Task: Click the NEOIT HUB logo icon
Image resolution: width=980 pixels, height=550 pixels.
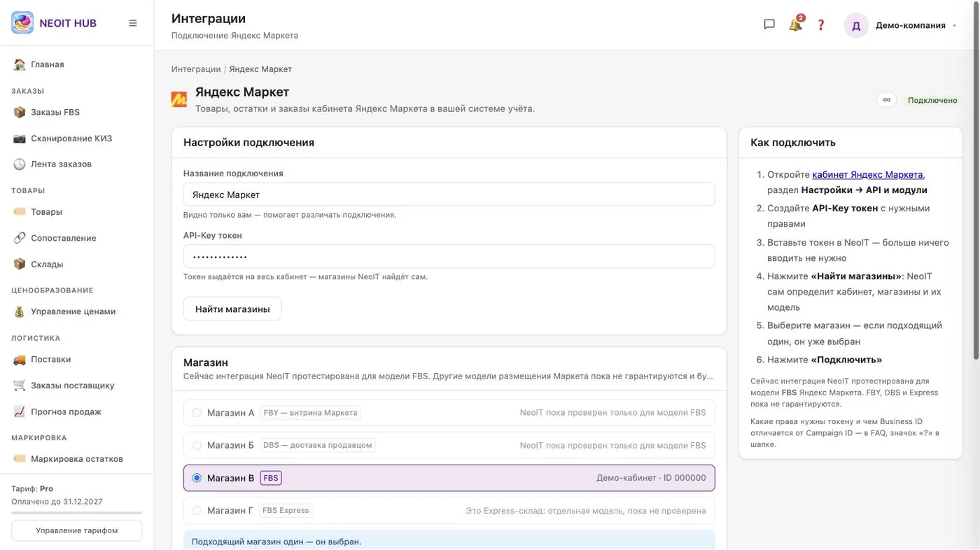Action: [22, 22]
